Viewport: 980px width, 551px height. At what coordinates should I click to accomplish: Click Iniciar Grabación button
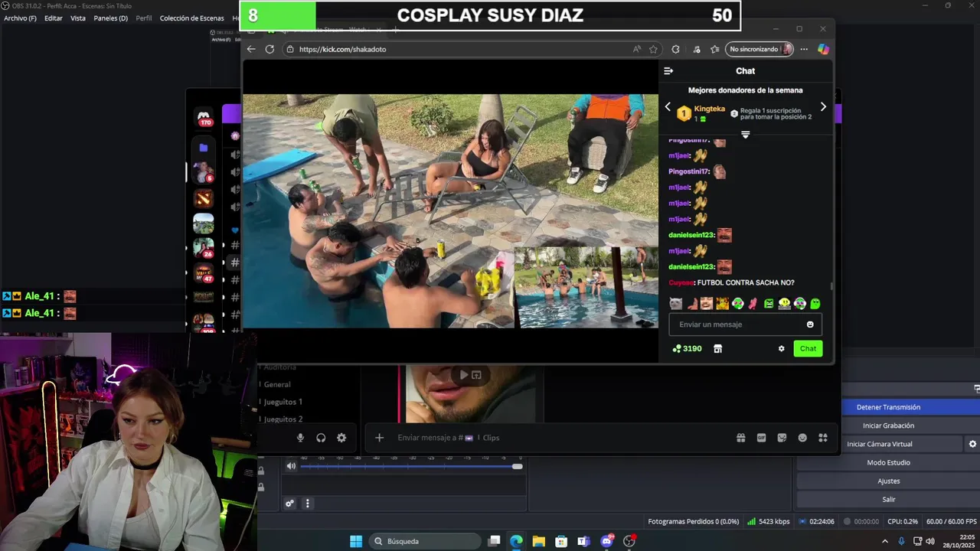tap(888, 425)
